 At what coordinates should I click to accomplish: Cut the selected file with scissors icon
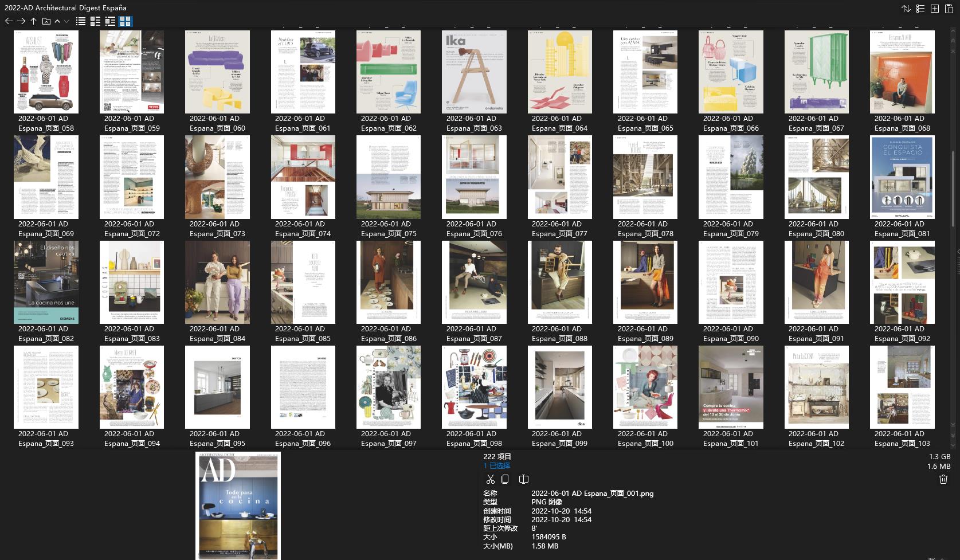[x=491, y=479]
